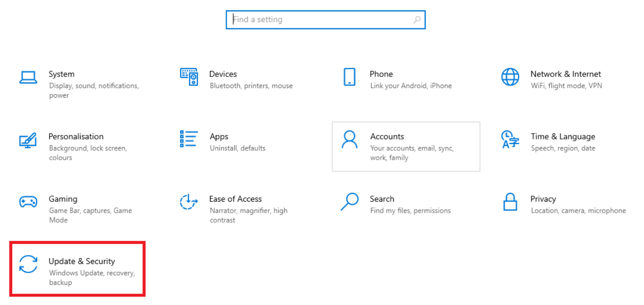This screenshot has height=305, width=644.
Task: Click 'Uninstall, defaults' description
Action: tap(237, 148)
